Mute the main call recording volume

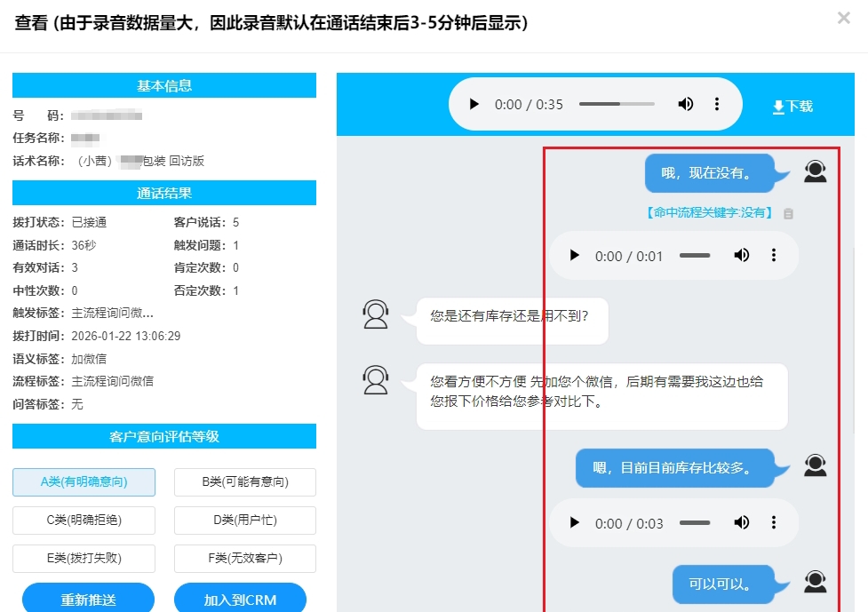[685, 105]
